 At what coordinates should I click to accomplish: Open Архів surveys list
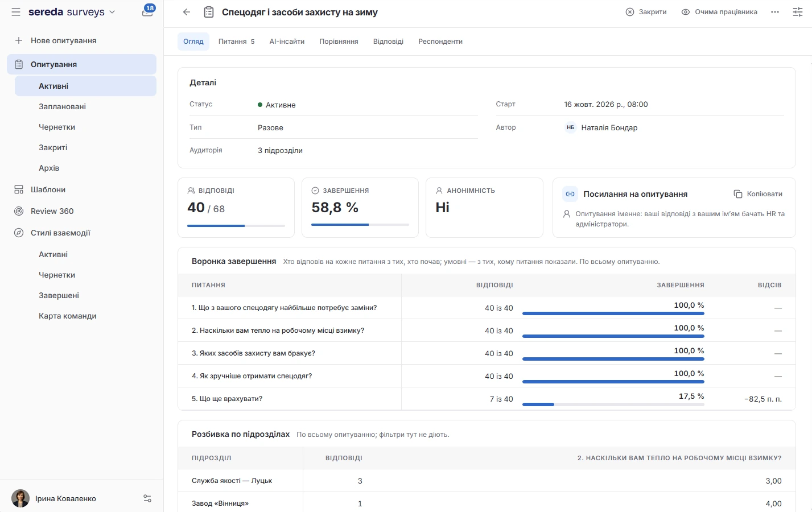pos(85,168)
